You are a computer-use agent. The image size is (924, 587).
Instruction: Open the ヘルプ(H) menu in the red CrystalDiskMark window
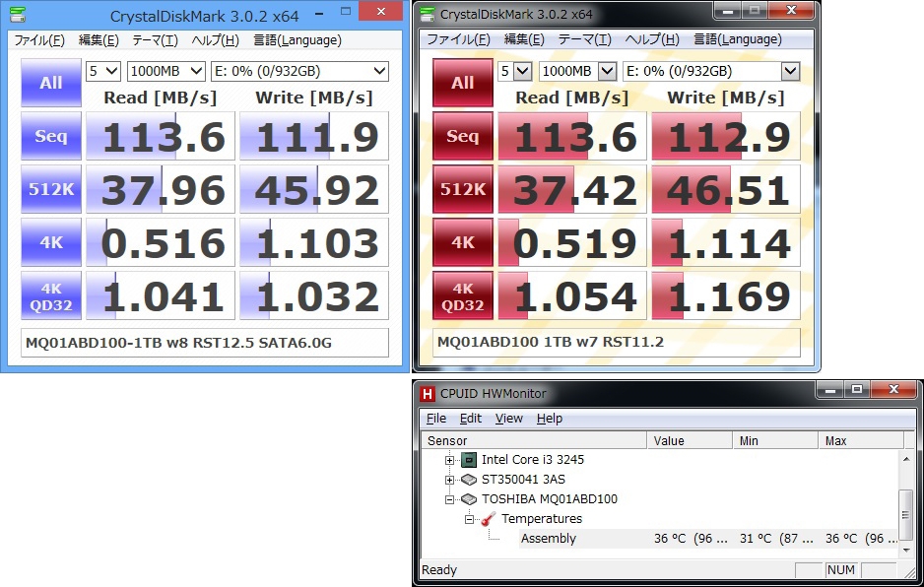pyautogui.click(x=652, y=39)
